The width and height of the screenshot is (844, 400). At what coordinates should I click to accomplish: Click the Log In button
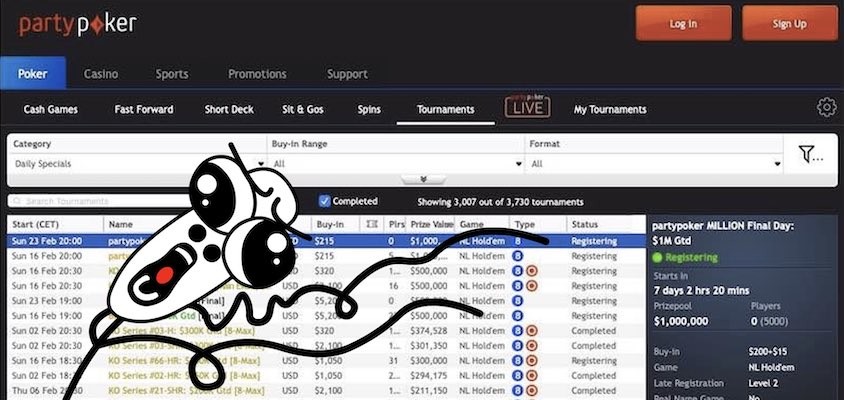click(x=683, y=23)
